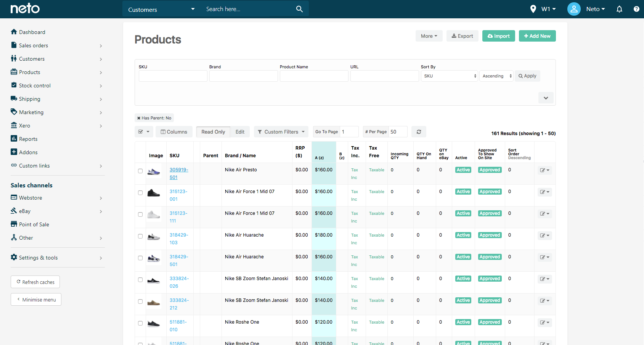The width and height of the screenshot is (644, 345).
Task: Open the Ascending sort order dropdown
Action: 496,76
